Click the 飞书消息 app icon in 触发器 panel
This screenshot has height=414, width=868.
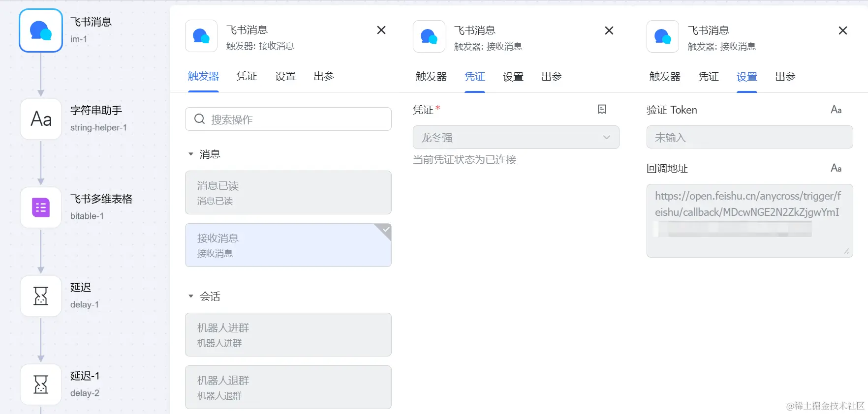[x=201, y=36]
